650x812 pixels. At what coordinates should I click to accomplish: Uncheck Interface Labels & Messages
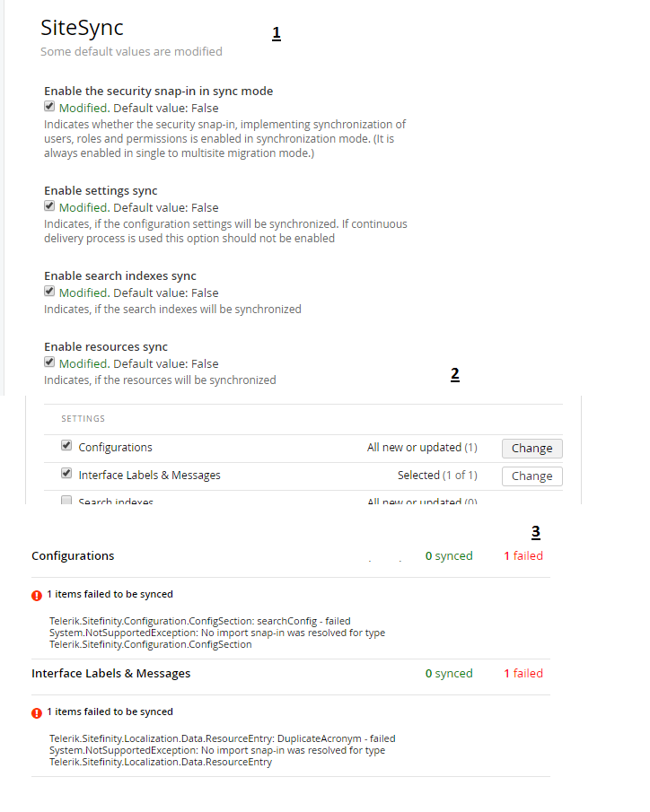click(x=66, y=474)
